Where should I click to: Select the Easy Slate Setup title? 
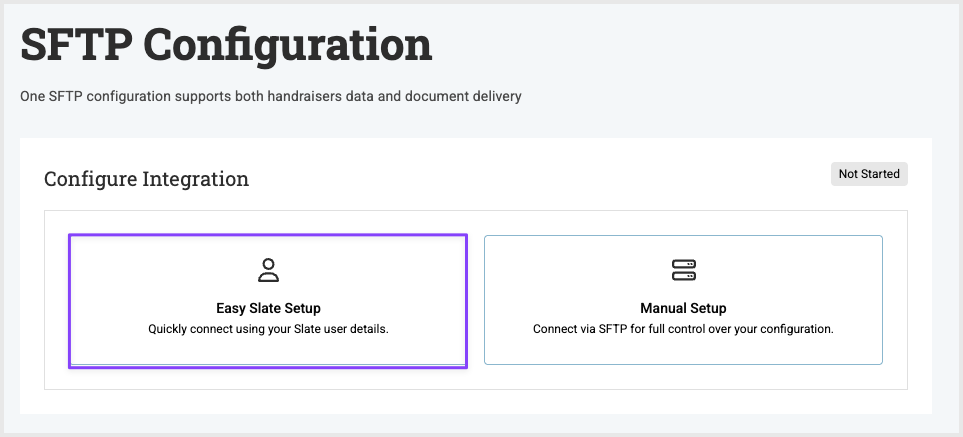point(268,308)
